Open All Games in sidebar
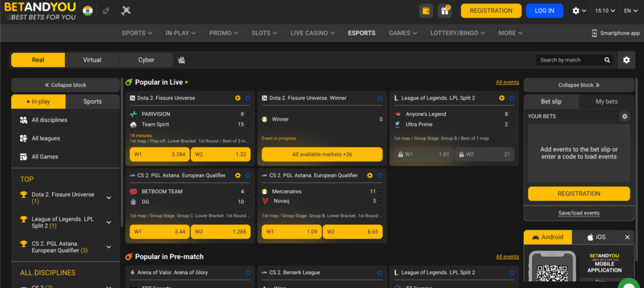This screenshot has height=288, width=644. (x=65, y=157)
